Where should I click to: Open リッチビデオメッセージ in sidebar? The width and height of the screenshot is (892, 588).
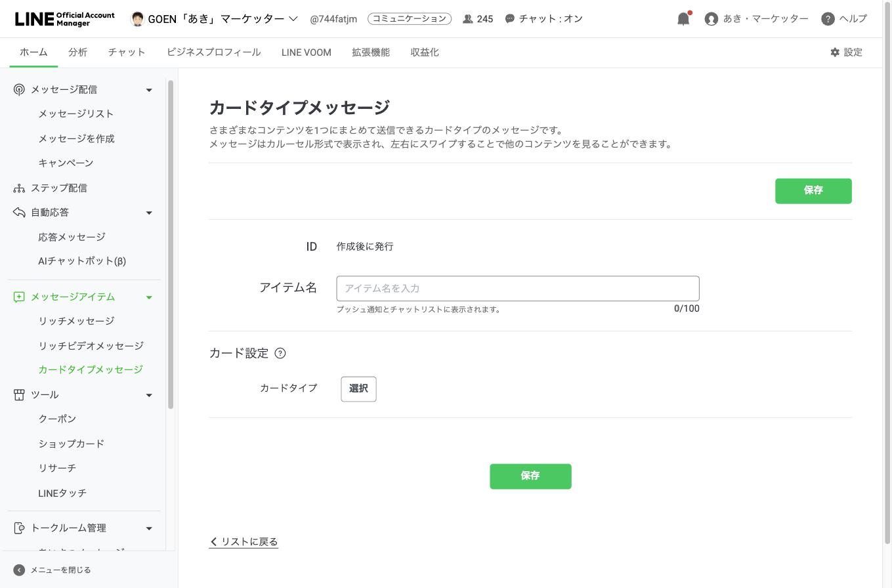[91, 346]
